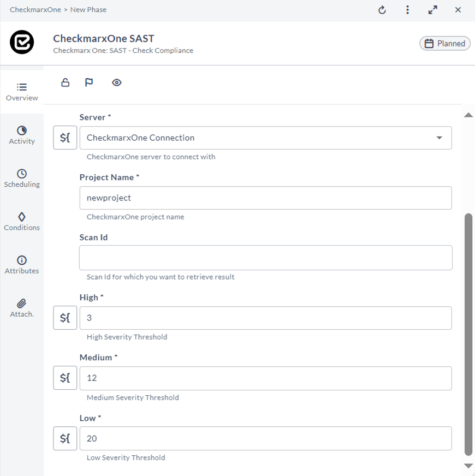Screen dimensions: 475x476
Task: Open the Server connection dropdown
Action: pyautogui.click(x=266, y=138)
